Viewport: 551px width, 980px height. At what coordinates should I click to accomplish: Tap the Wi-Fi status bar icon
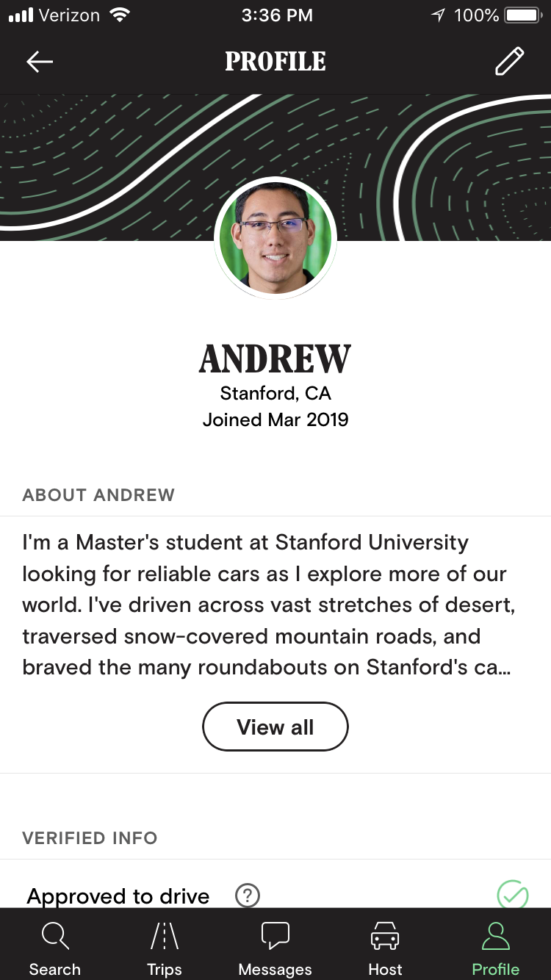coord(118,15)
